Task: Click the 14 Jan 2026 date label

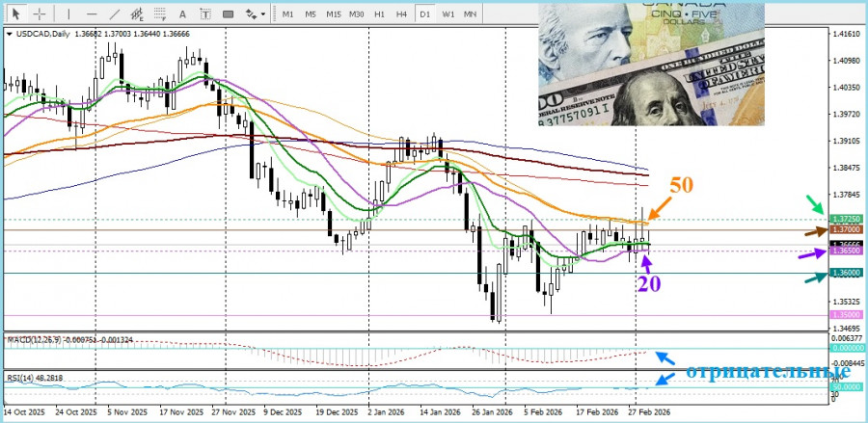Action: (x=439, y=412)
